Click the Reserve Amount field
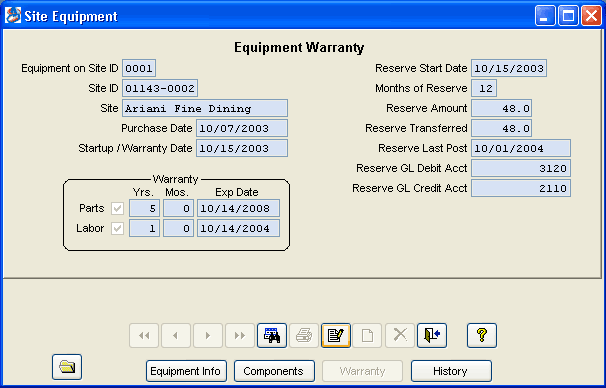Viewport: 606px width, 388px height. pyautogui.click(x=502, y=108)
